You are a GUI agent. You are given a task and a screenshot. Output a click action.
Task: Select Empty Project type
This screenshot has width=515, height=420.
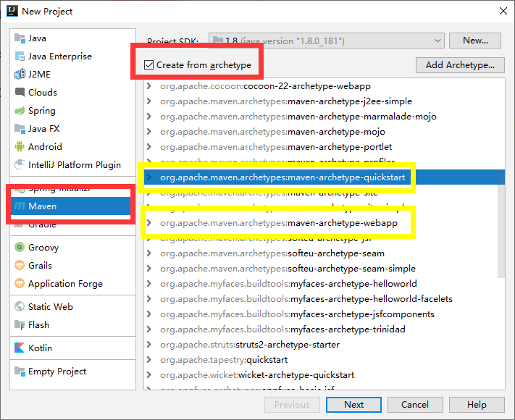pyautogui.click(x=72, y=371)
